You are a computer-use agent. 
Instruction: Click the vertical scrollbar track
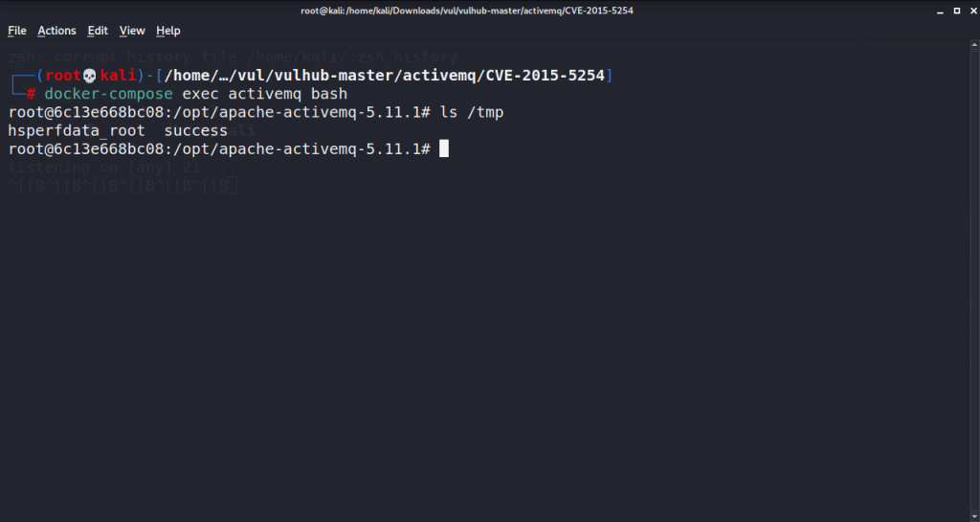coord(974,281)
